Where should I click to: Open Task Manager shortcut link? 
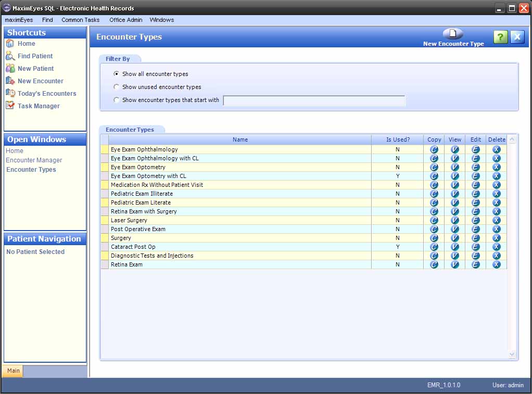(39, 106)
